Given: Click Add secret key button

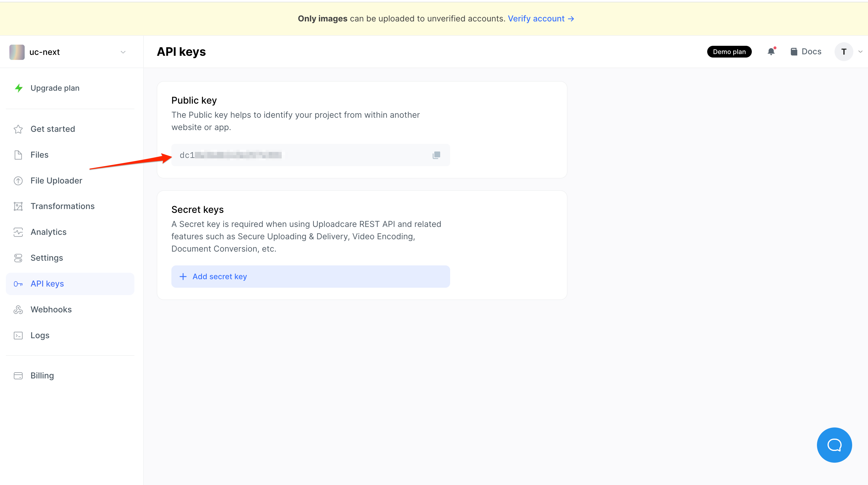Looking at the screenshot, I should (309, 276).
